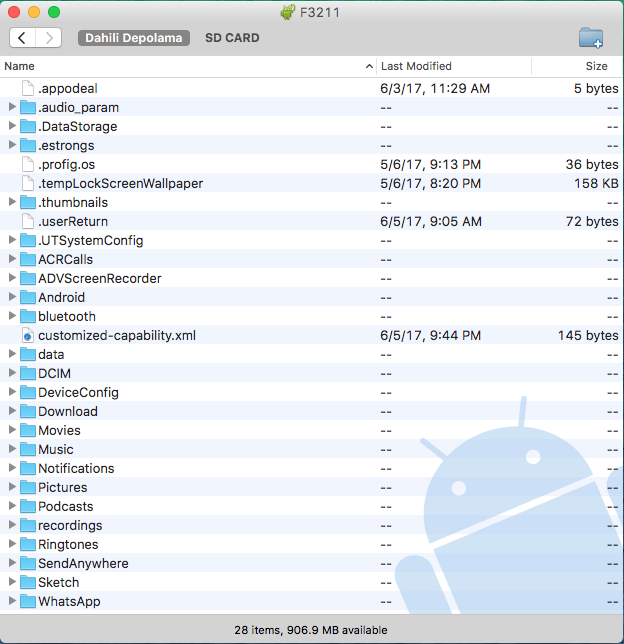This screenshot has height=644, width=624.
Task: Click the 158 KB size value
Action: [596, 184]
